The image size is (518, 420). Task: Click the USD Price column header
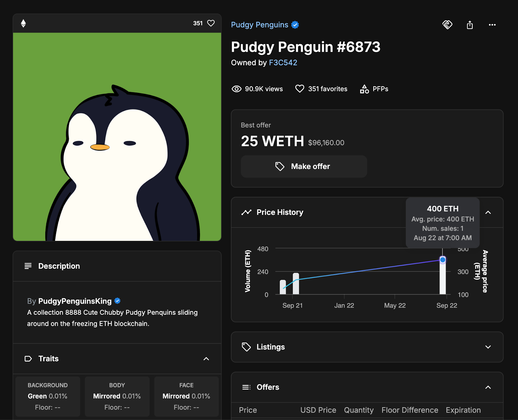pos(318,410)
